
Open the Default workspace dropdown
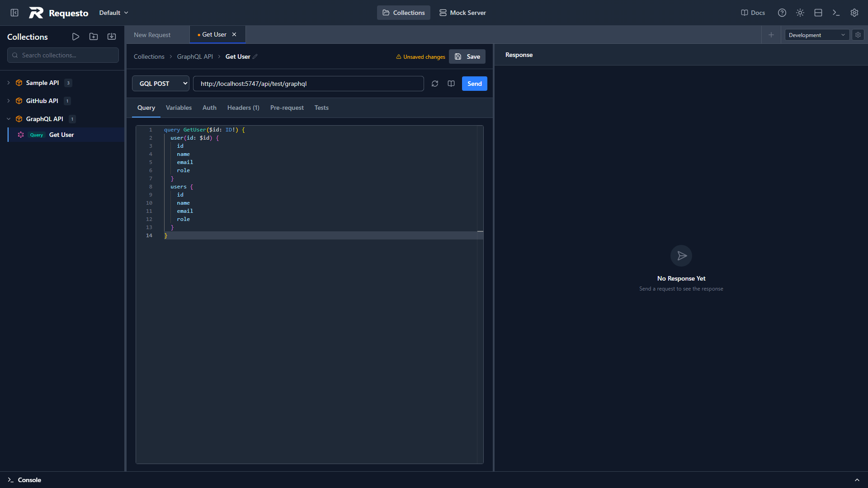pos(114,13)
